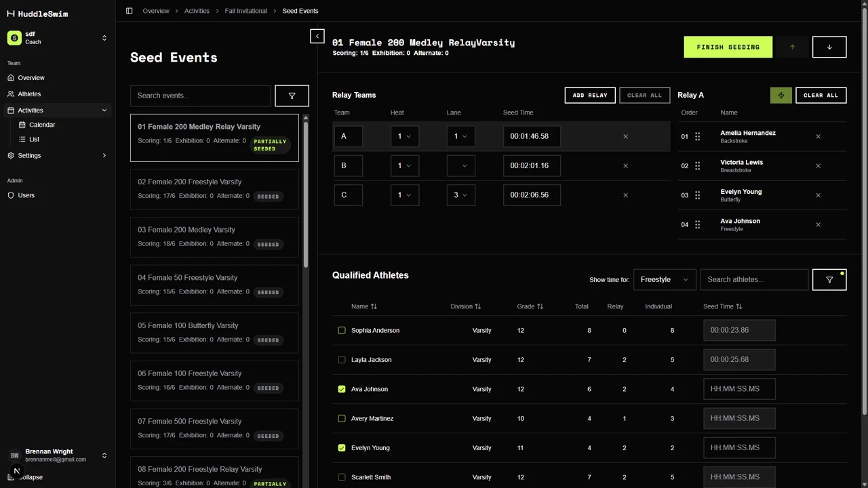Open the Athletes page from sidebar
The image size is (868, 488).
click(x=28, y=94)
